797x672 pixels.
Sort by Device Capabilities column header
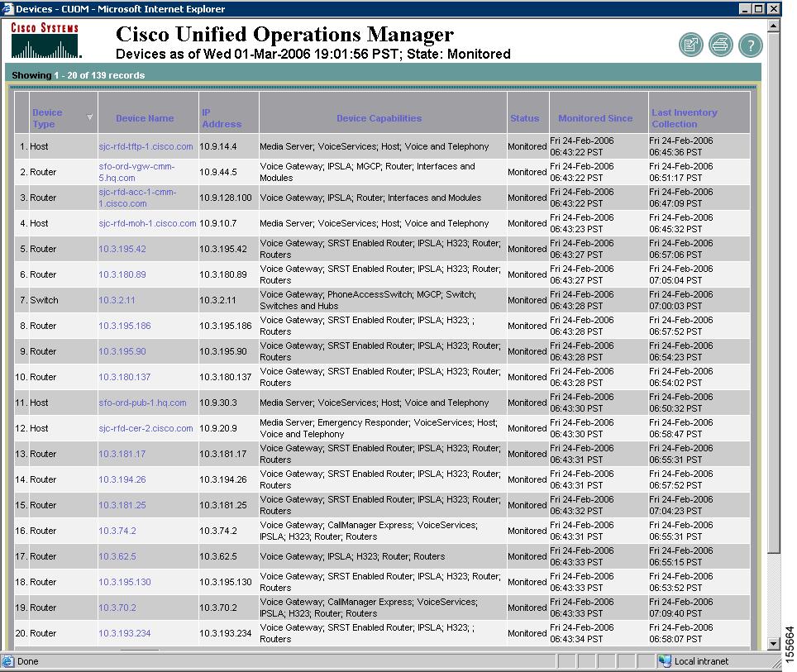(x=379, y=118)
